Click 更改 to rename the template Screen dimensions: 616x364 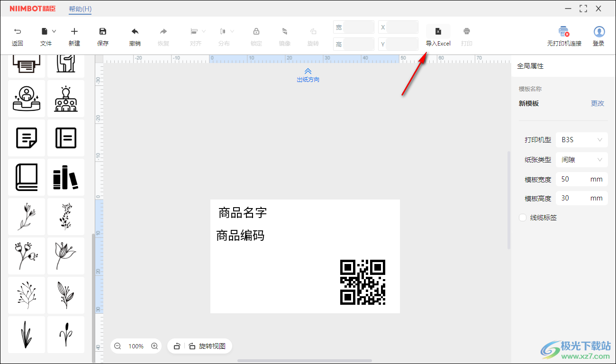(598, 103)
